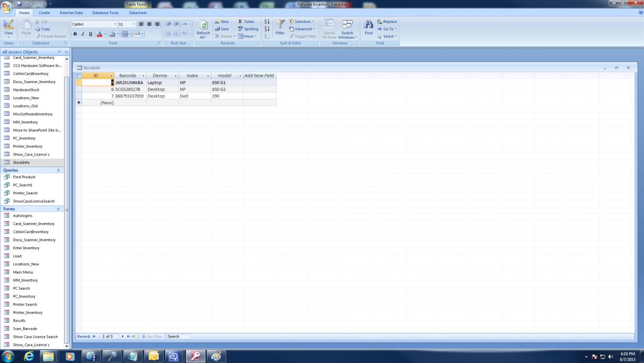
Task: Expand the More records menu
Action: (x=247, y=36)
